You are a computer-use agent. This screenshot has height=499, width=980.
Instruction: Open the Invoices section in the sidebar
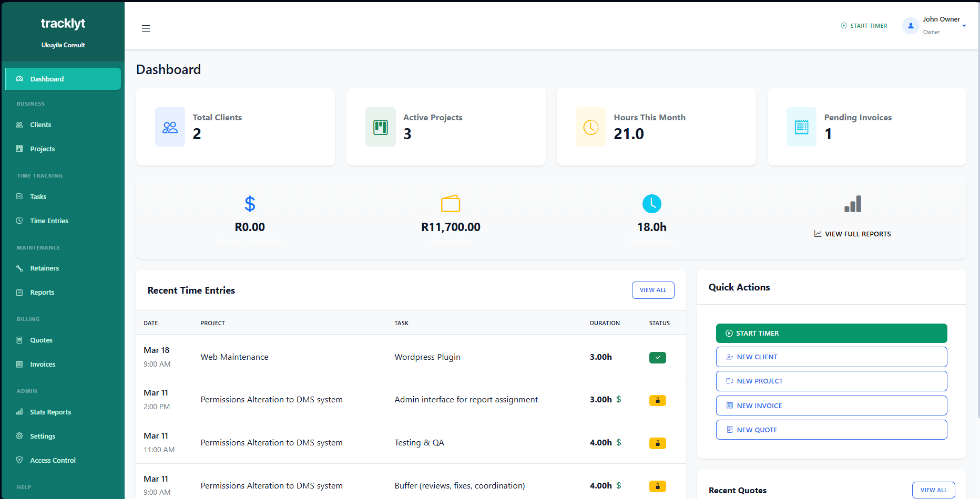[43, 364]
